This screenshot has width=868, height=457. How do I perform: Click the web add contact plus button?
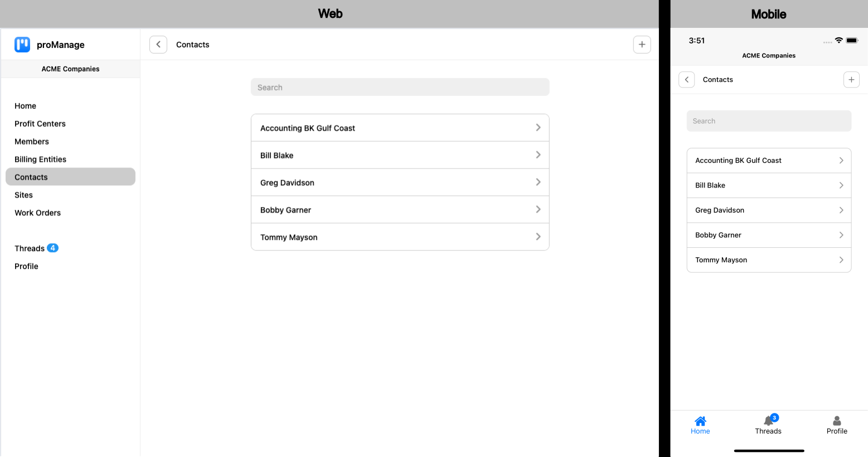tap(642, 45)
